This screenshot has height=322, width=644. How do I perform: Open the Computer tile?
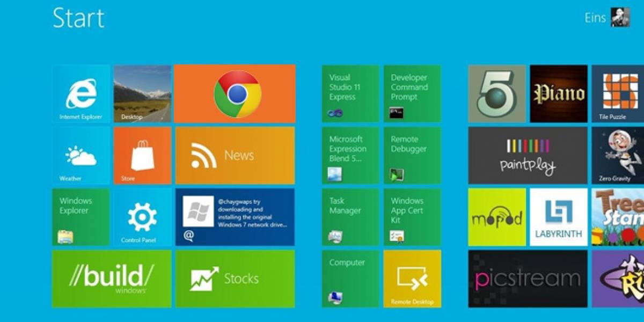[351, 279]
